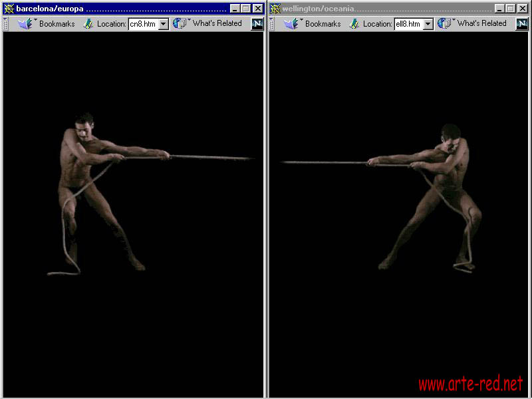This screenshot has height=399, width=532.
Task: Click the page icon beside Location in wellington window
Action: point(354,24)
